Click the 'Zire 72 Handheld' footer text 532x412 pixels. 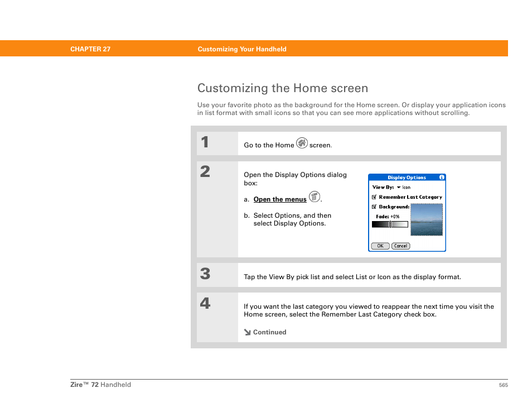(100, 385)
